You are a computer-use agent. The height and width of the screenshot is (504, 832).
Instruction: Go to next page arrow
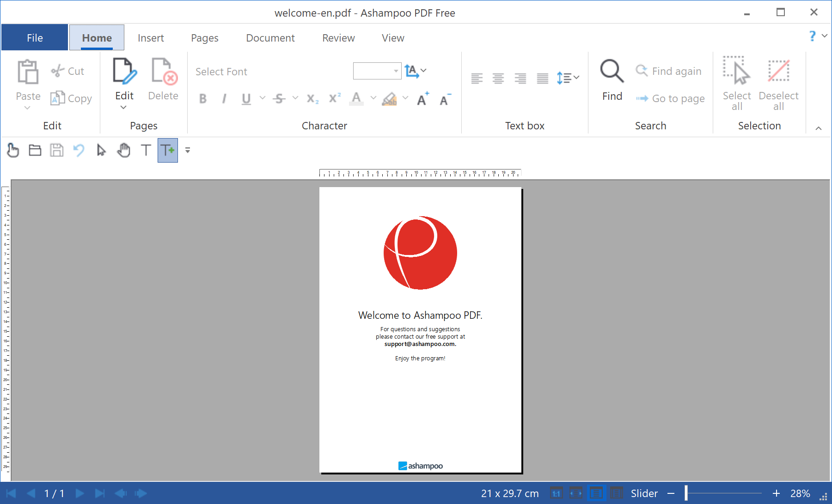(x=80, y=493)
